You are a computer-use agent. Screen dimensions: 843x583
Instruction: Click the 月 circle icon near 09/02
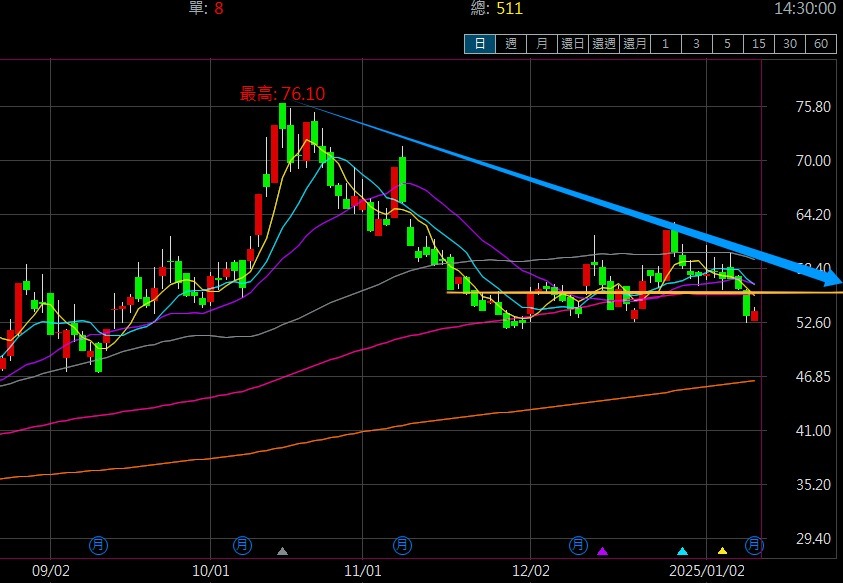[98, 545]
